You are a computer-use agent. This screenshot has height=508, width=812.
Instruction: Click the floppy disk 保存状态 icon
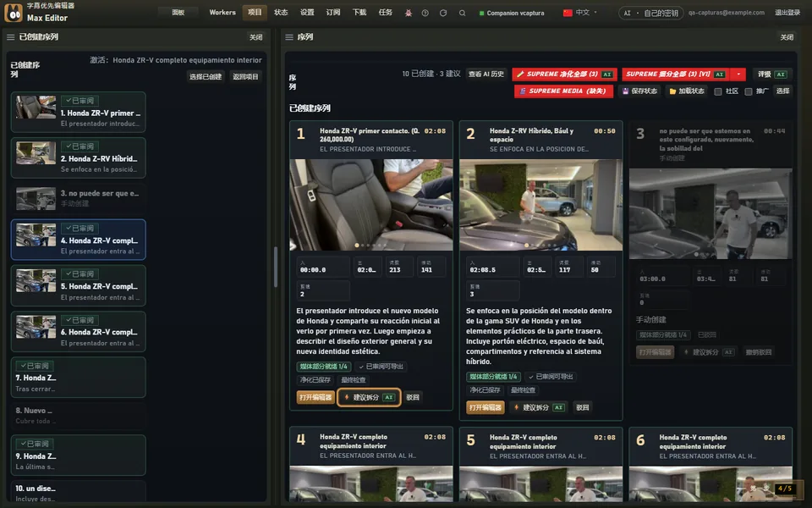tap(626, 91)
